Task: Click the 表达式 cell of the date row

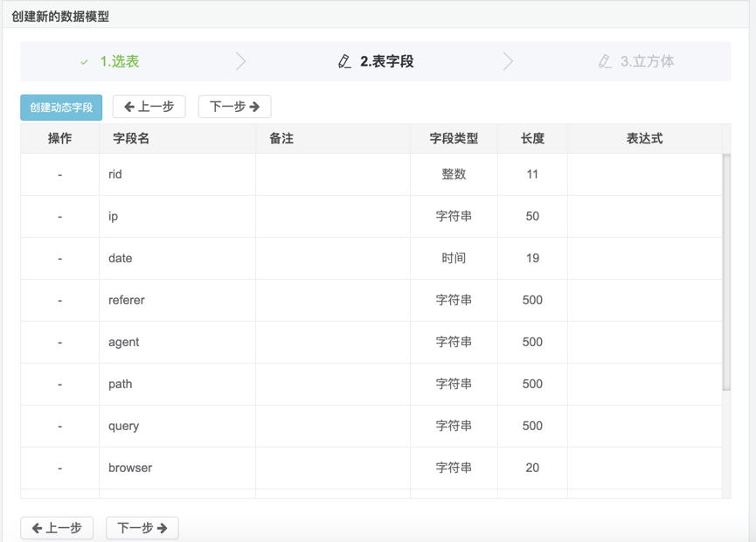Action: 644,259
